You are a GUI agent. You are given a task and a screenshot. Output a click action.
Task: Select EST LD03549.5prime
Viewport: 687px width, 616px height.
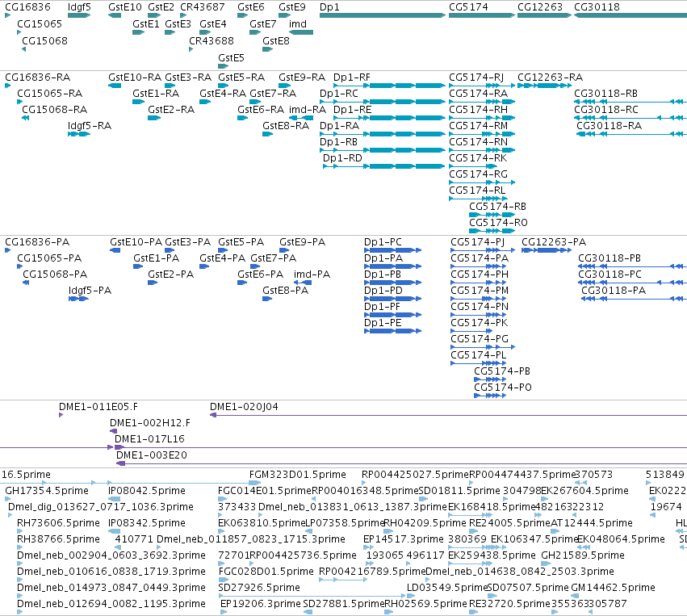point(447,588)
